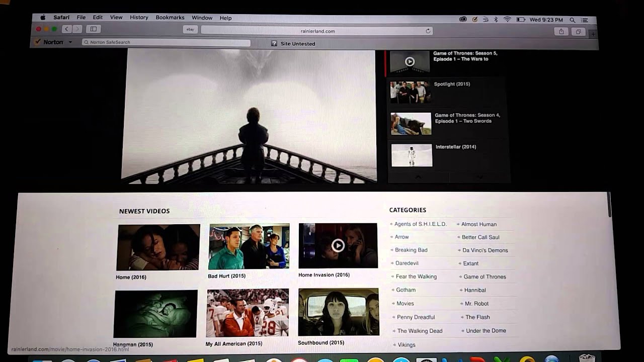The height and width of the screenshot is (362, 644).
Task: Open the Apple menu
Action: 43,18
